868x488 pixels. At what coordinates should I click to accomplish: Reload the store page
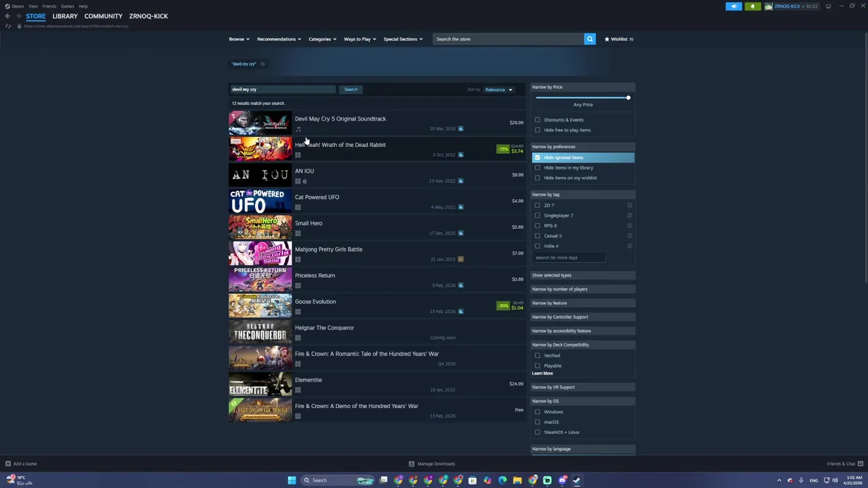(x=7, y=26)
